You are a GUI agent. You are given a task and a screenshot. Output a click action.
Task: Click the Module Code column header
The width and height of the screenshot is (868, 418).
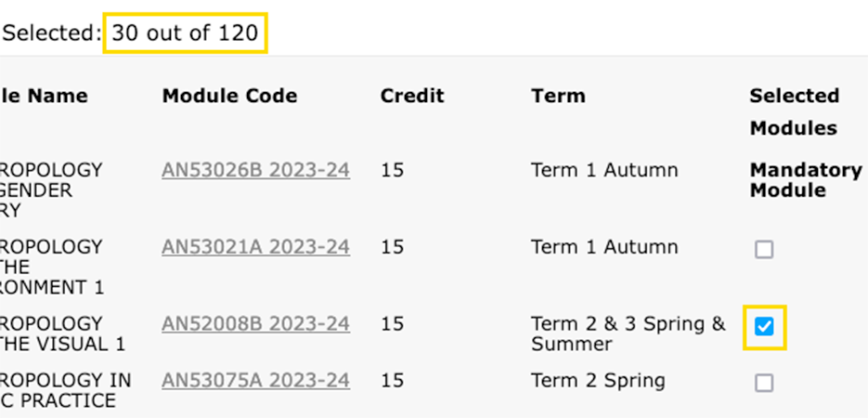[229, 96]
